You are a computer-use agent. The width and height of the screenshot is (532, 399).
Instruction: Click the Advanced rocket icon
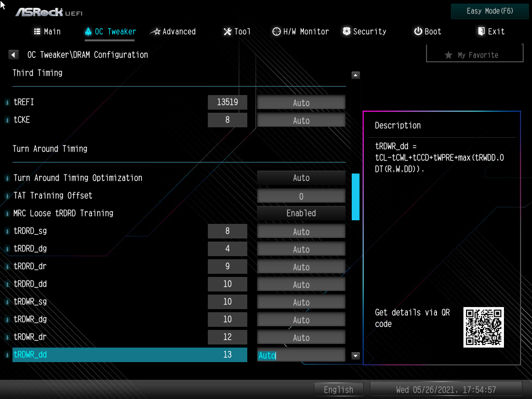click(x=155, y=31)
